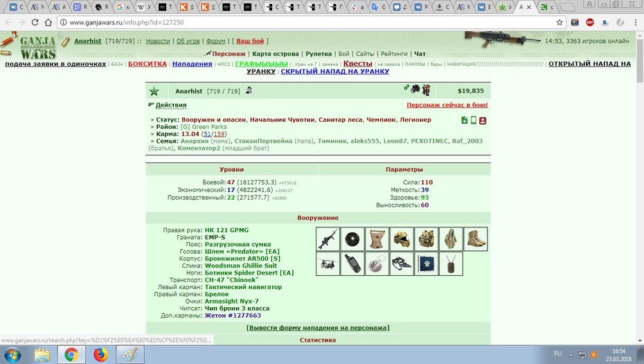Click the green star syndicate icon
644x364 pixels.
[x=154, y=92]
